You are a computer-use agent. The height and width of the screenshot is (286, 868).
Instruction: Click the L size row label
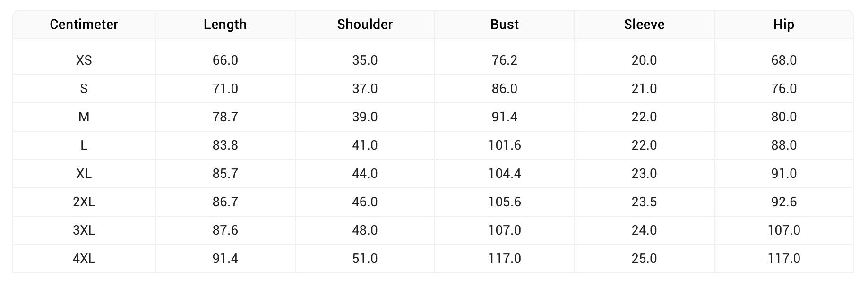tap(84, 145)
